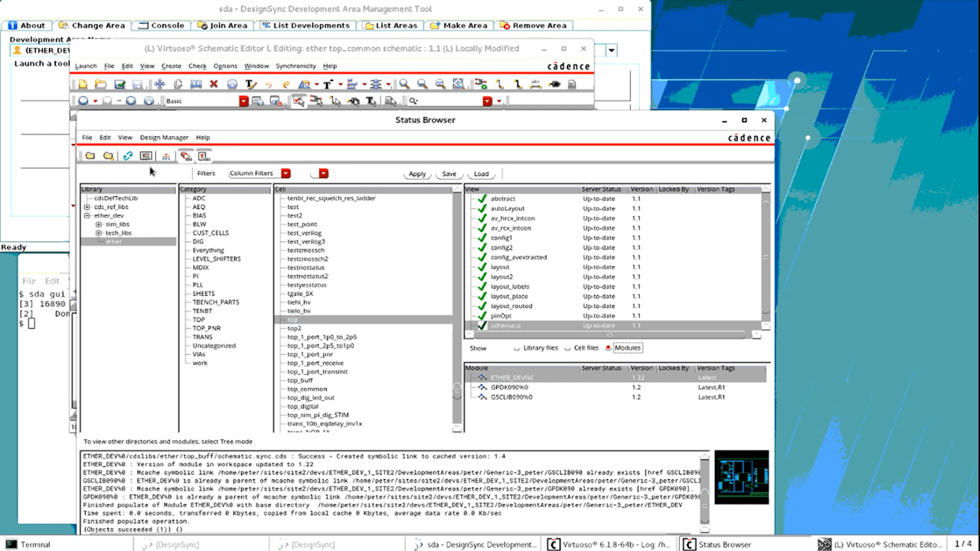
Task: Click the Check and Save icon in schematic toolbar
Action: point(120,84)
